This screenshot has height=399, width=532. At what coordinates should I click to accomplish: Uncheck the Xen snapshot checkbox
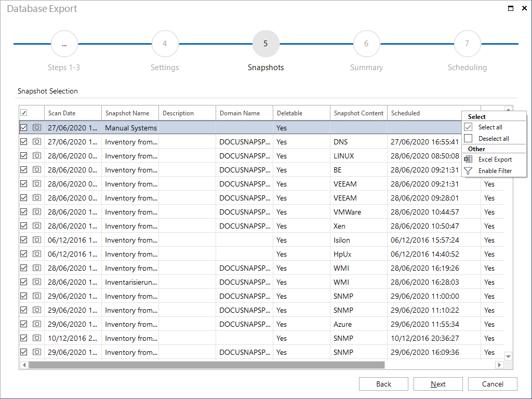(x=24, y=225)
